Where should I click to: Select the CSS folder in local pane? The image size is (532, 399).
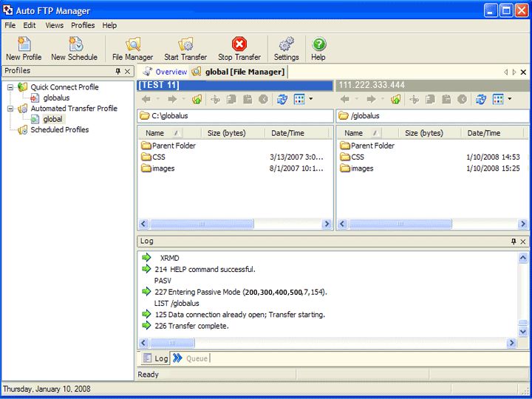point(154,157)
